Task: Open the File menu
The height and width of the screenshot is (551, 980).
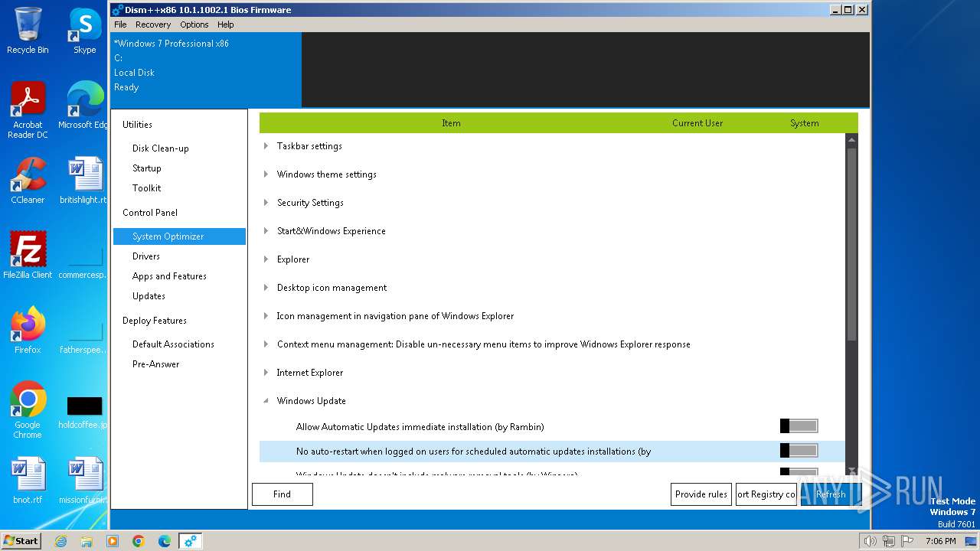Action: 120,24
